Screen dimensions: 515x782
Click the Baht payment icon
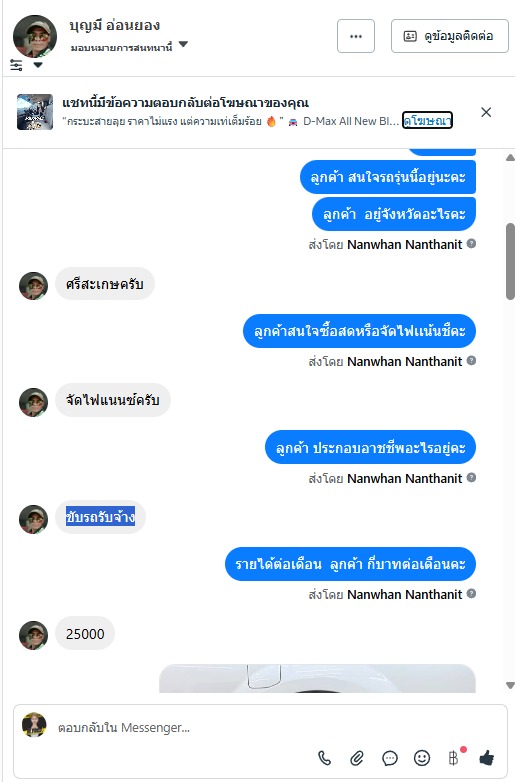coord(454,758)
